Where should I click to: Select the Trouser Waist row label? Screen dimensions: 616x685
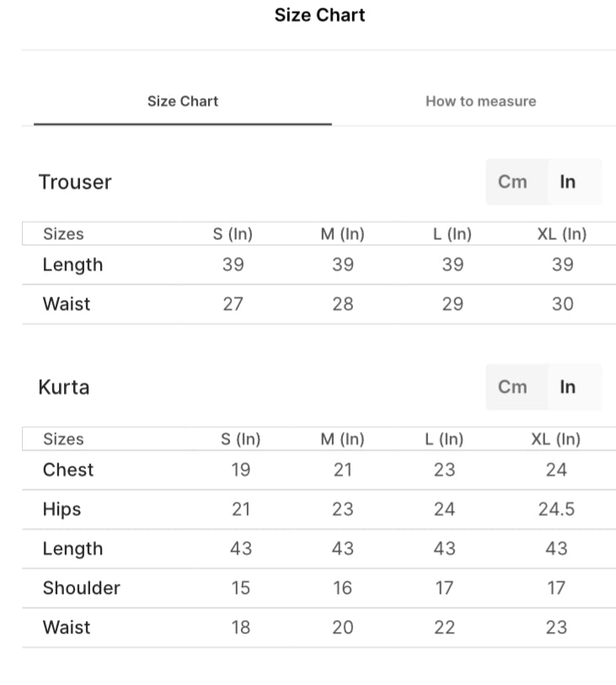pyautogui.click(x=67, y=303)
